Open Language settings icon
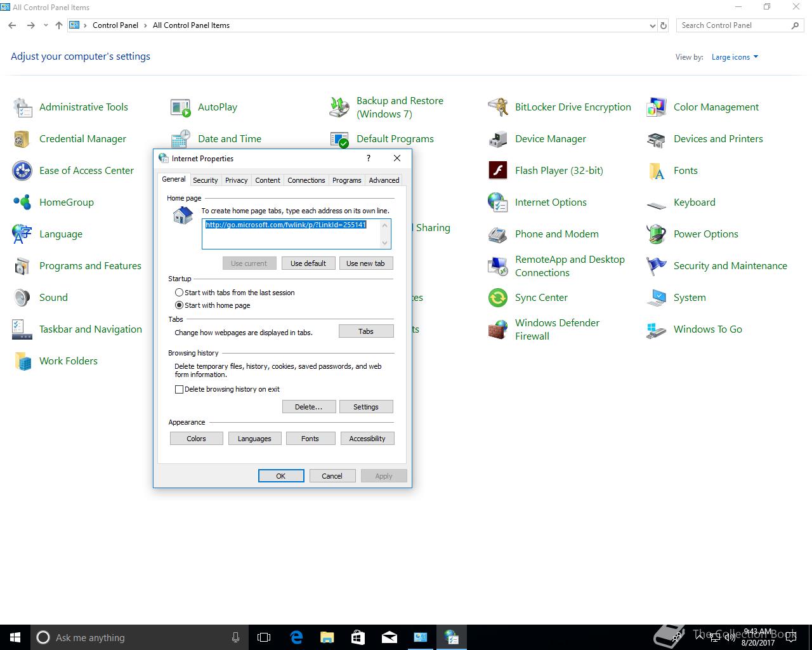Viewport: 812px width, 650px height. pyautogui.click(x=23, y=234)
